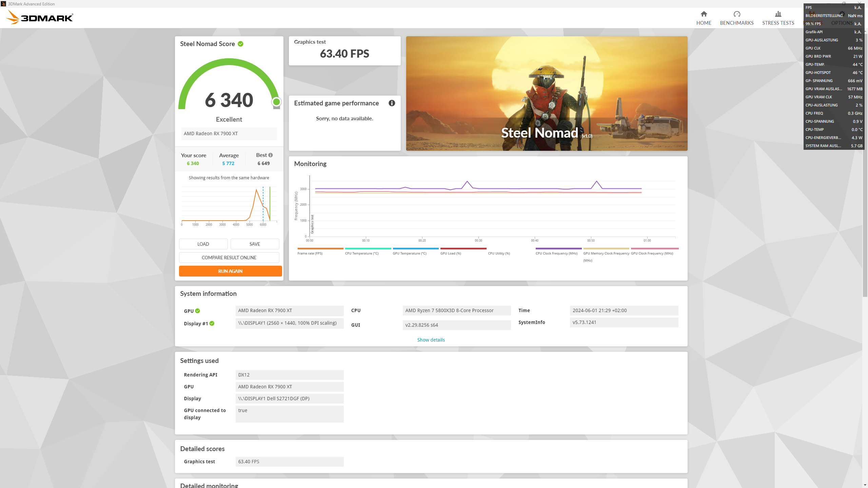Go to the BENCHMARKS tab

(736, 23)
